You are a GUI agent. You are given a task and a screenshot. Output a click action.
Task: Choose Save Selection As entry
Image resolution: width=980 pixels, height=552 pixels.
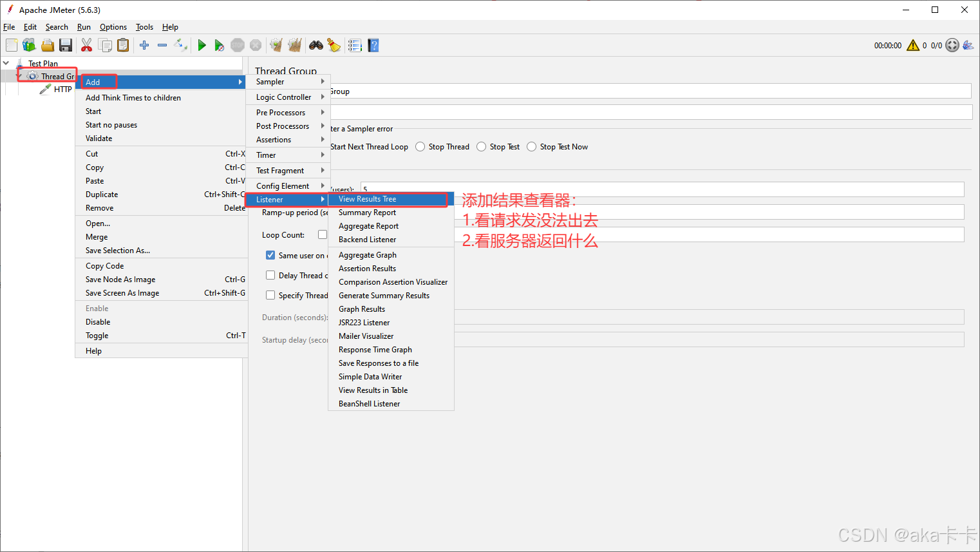click(160, 251)
